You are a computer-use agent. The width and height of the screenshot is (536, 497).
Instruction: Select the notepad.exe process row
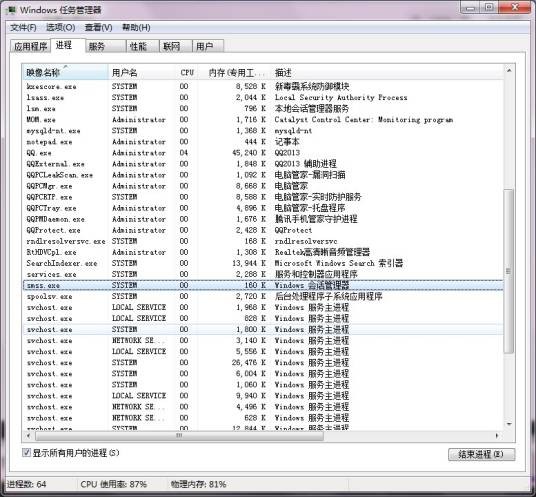263,142
